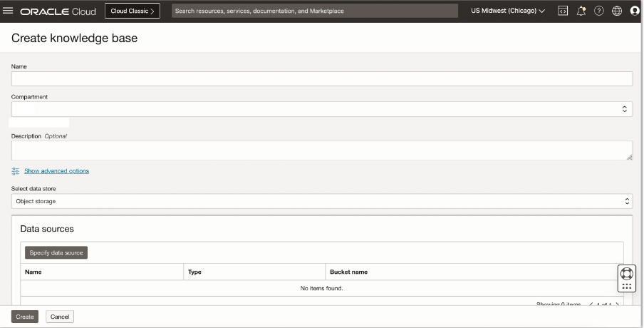Open the language globe icon

617,11
